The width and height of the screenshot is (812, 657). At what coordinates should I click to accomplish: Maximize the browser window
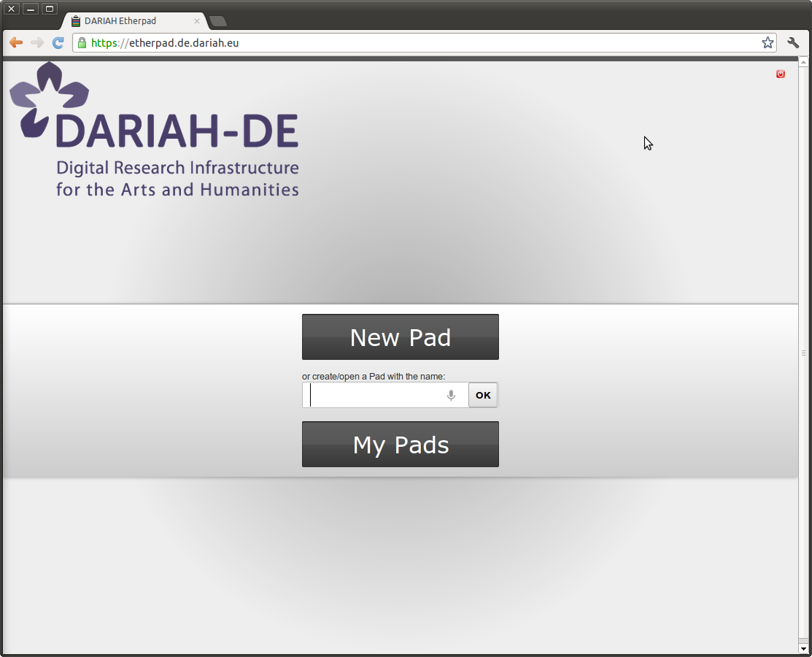50,9
